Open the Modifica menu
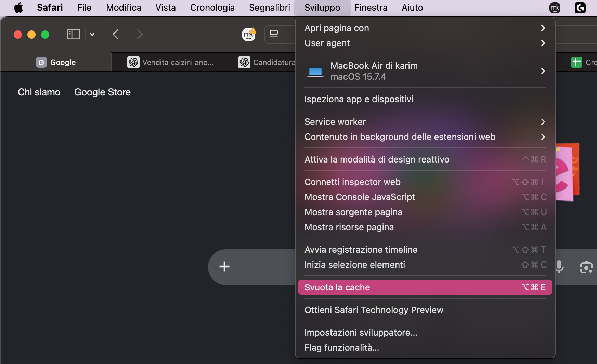 tap(124, 8)
